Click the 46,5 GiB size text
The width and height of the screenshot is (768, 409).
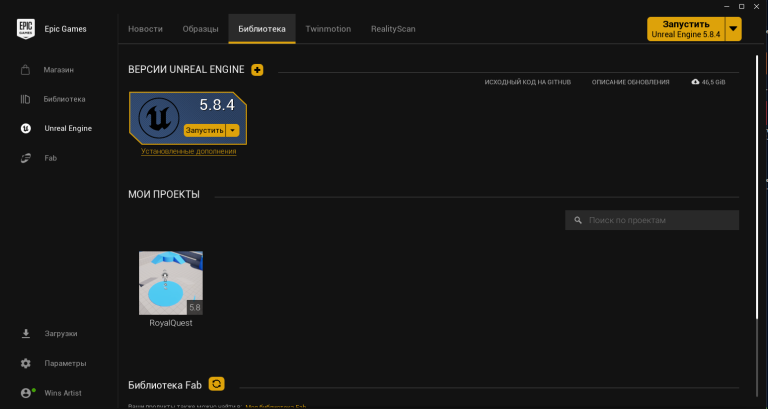pos(713,82)
